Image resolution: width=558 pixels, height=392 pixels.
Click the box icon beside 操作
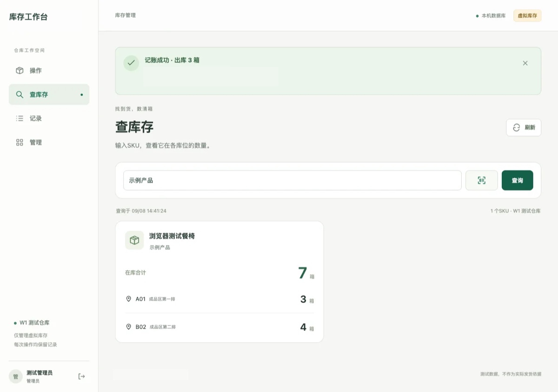20,71
